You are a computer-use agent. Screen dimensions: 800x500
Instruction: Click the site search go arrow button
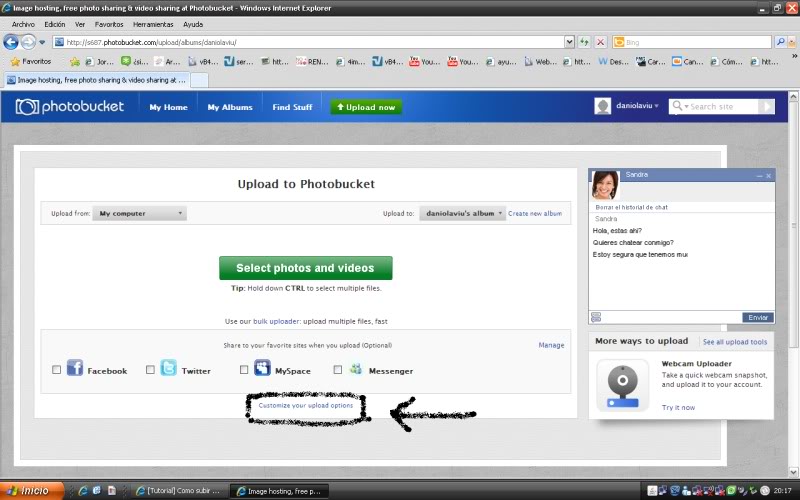pos(766,106)
